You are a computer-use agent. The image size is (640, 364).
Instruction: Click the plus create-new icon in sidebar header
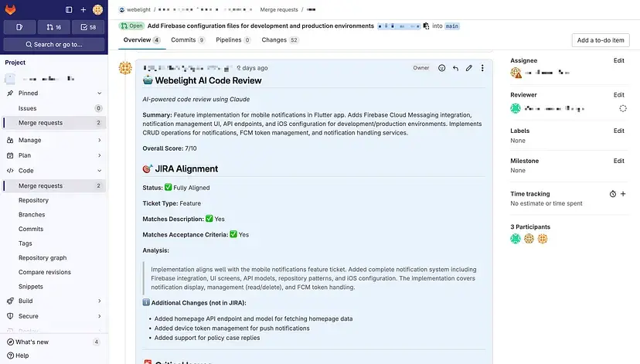coord(83,9)
